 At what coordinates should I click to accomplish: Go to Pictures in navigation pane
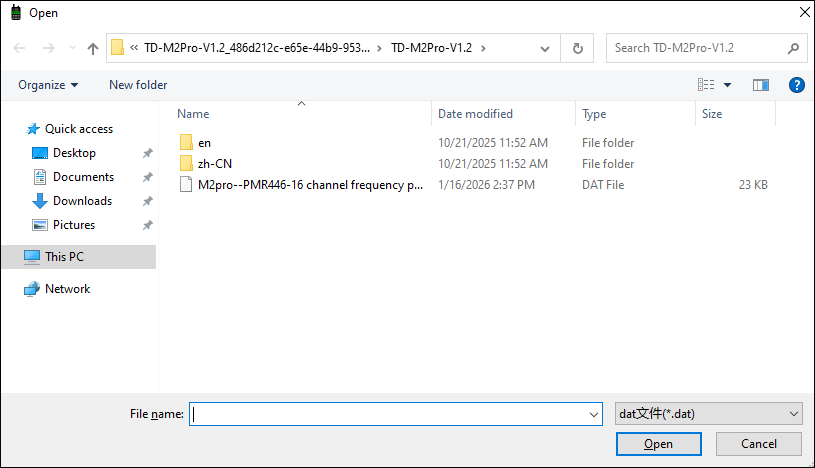pyautogui.click(x=74, y=225)
